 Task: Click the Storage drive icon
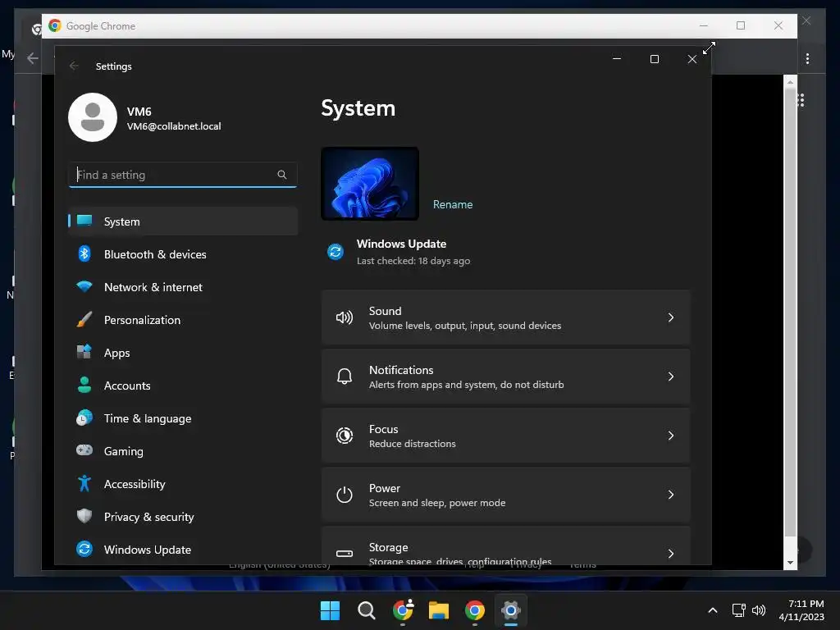point(345,554)
